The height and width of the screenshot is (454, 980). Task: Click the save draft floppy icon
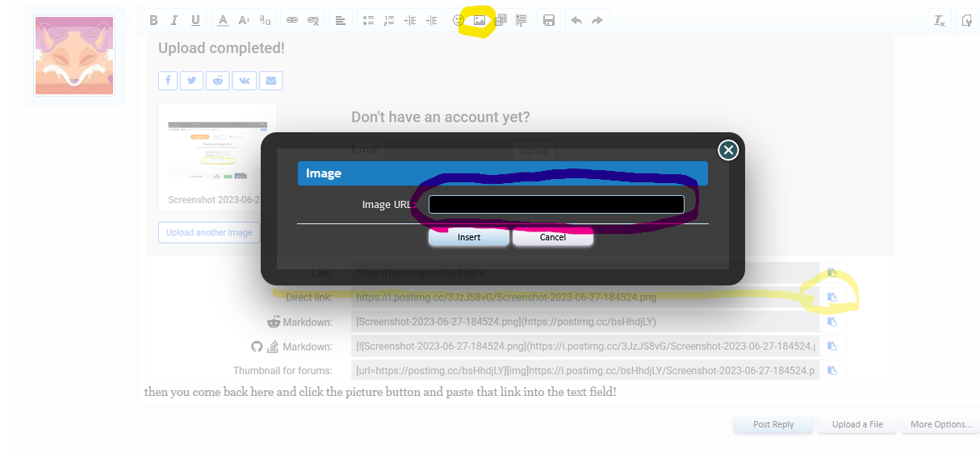[549, 20]
